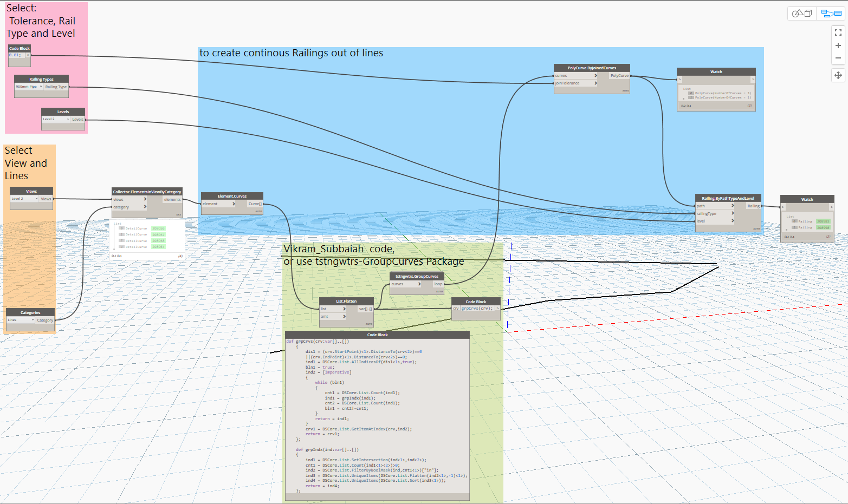Select the blue continuous Railings group title
The image size is (848, 504).
(291, 53)
